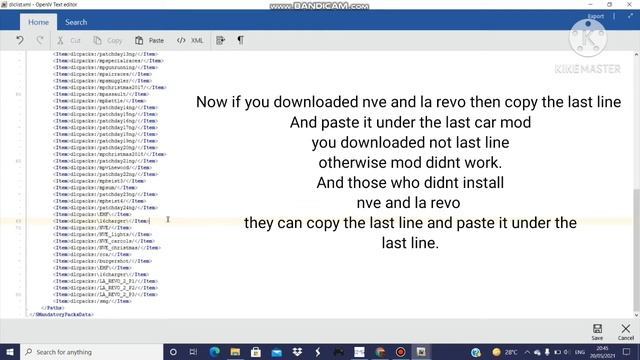The height and width of the screenshot is (360, 640).
Task: Toggle word wrap icon in toolbar
Action: 220,40
